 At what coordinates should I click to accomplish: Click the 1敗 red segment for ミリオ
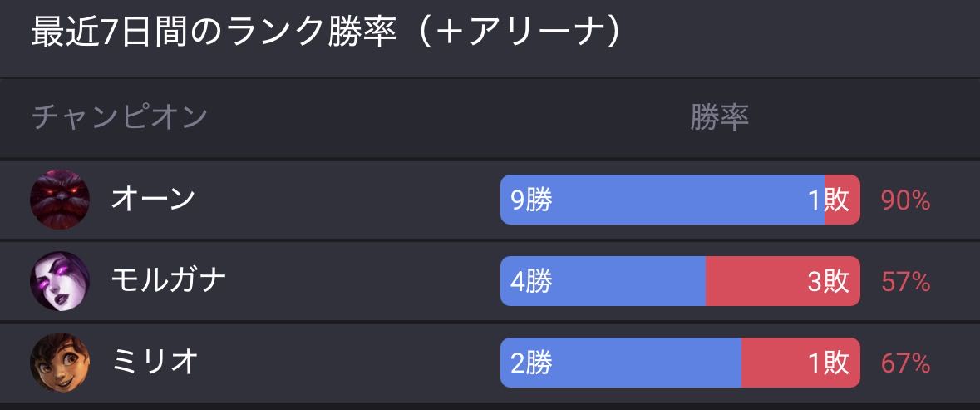tap(800, 363)
